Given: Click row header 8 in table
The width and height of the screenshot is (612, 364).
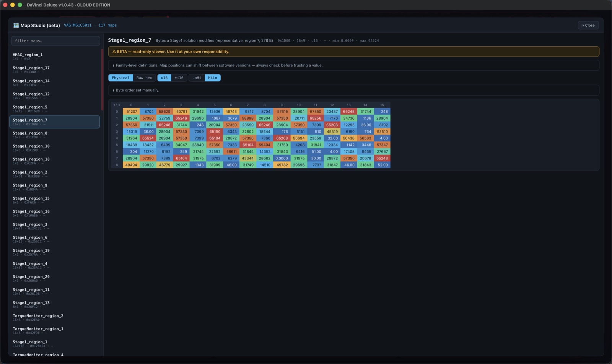Looking at the screenshot, I should click(117, 165).
